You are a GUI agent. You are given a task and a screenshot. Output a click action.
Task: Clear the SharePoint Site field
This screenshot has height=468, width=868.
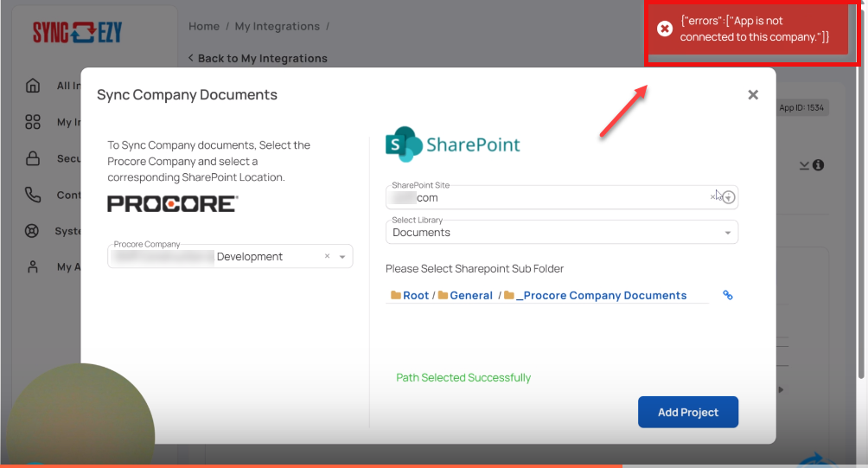(x=713, y=196)
